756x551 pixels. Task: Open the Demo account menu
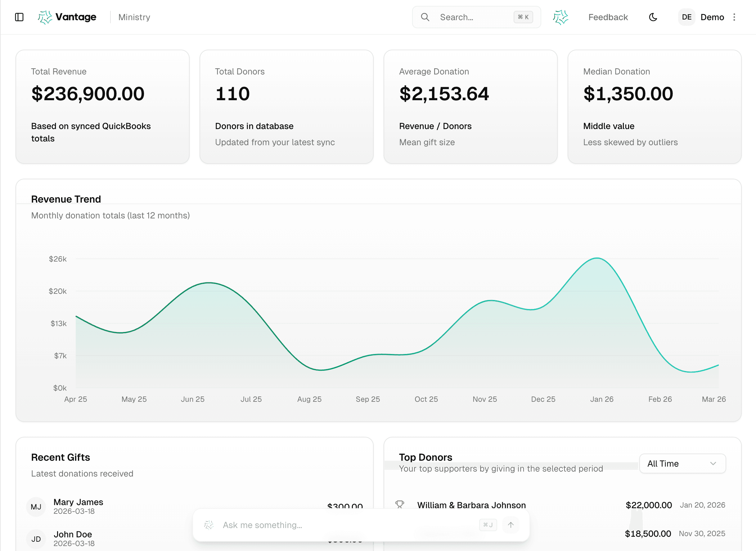pyautogui.click(x=712, y=17)
